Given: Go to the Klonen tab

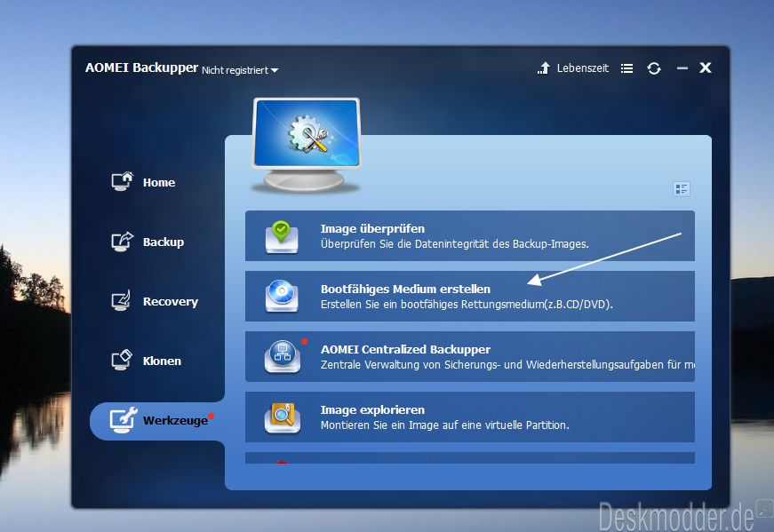Looking at the screenshot, I should click(x=146, y=361).
